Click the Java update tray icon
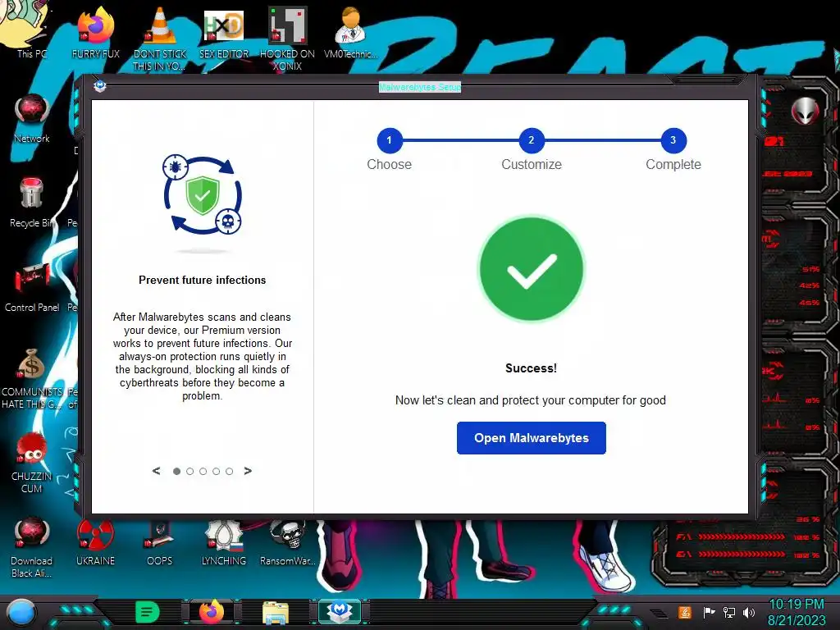 coord(685,612)
